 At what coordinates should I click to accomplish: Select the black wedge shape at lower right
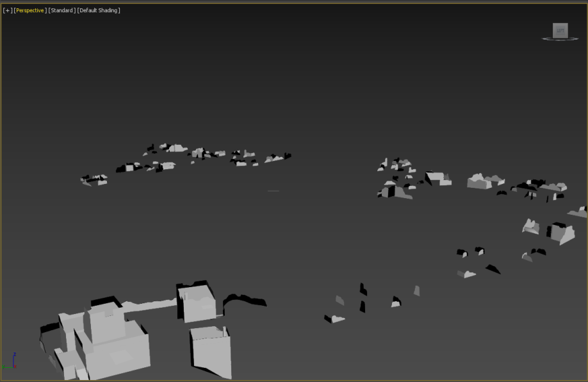pos(493,269)
